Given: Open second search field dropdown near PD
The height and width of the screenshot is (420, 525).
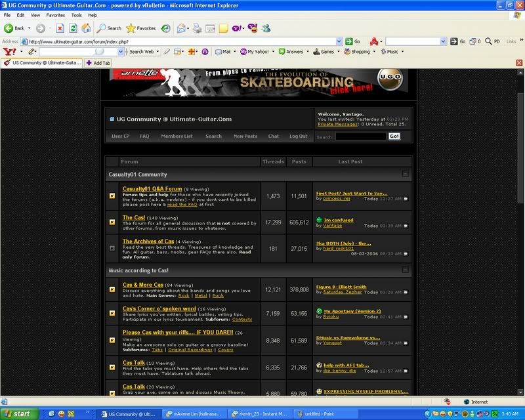Looking at the screenshot, I should 444,41.
